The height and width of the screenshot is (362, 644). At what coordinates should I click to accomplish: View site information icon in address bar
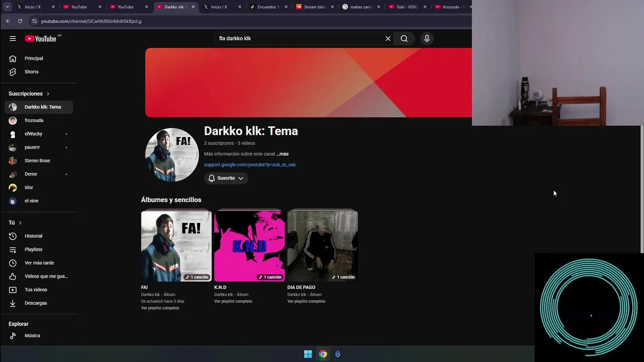tap(34, 21)
